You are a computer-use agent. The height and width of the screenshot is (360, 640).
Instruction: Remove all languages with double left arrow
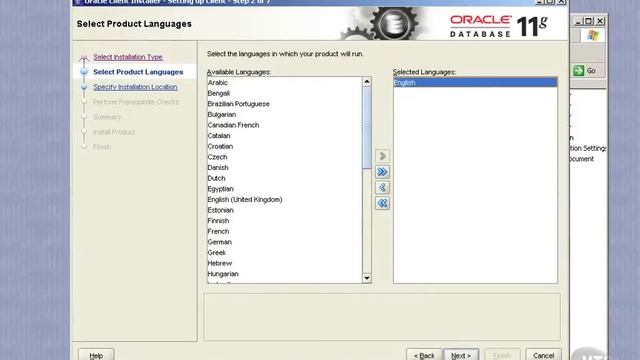tap(382, 203)
